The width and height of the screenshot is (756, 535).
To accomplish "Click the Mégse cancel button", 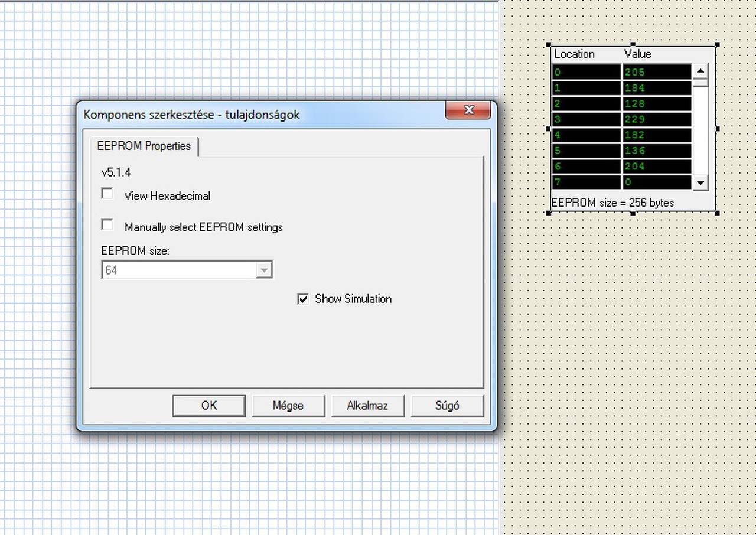I will 288,406.
